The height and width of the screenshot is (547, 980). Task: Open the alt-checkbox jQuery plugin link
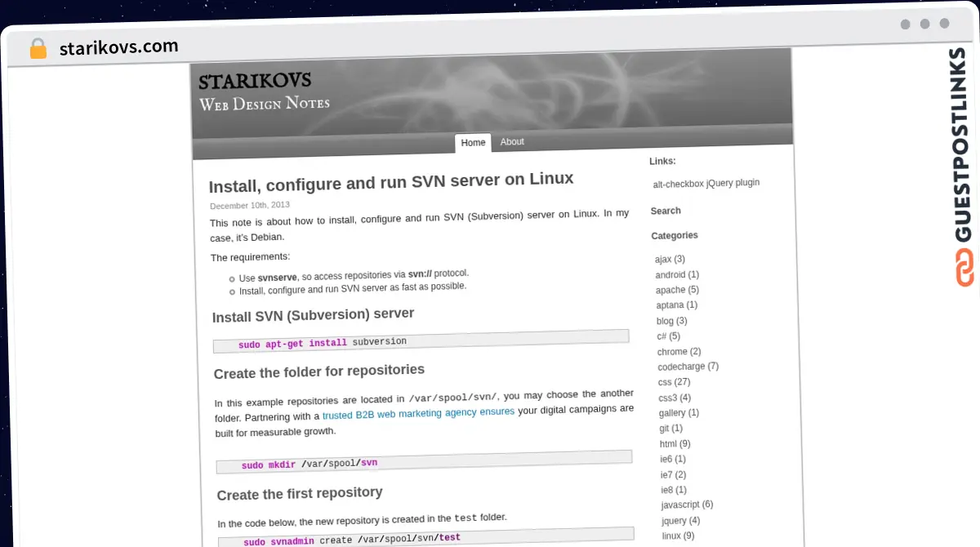pyautogui.click(x=706, y=184)
